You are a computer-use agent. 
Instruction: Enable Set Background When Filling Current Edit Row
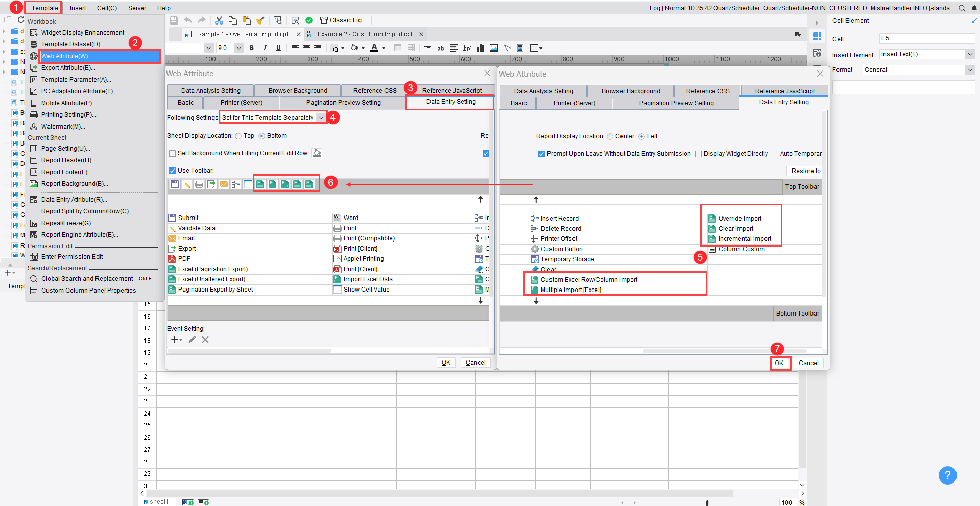(173, 153)
